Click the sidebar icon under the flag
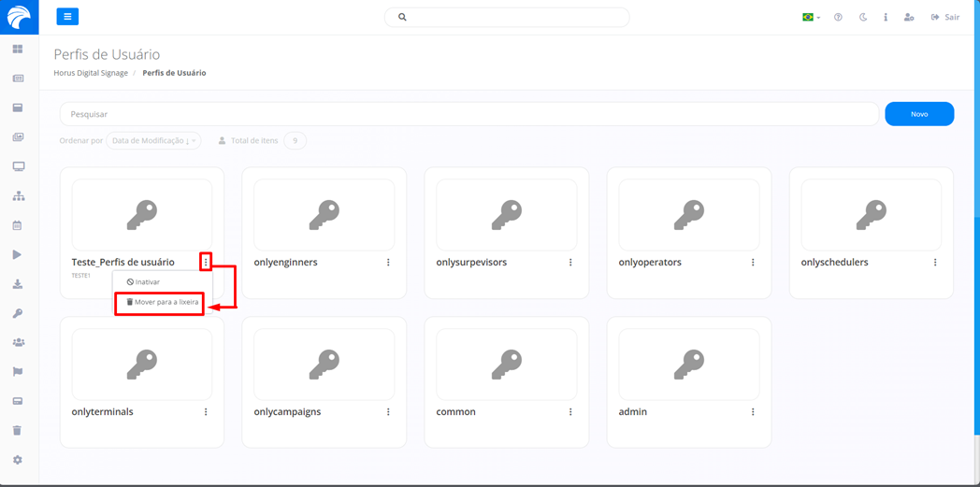This screenshot has width=980, height=487. click(x=18, y=401)
